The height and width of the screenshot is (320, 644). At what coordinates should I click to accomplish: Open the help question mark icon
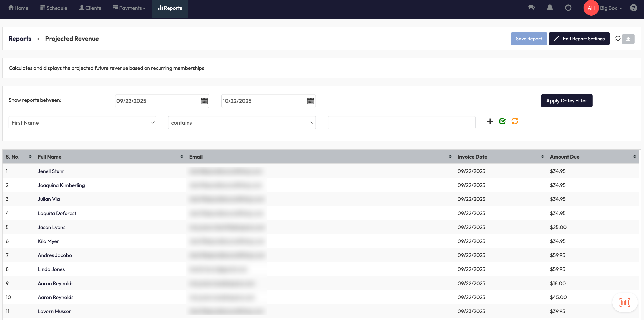pos(634,8)
